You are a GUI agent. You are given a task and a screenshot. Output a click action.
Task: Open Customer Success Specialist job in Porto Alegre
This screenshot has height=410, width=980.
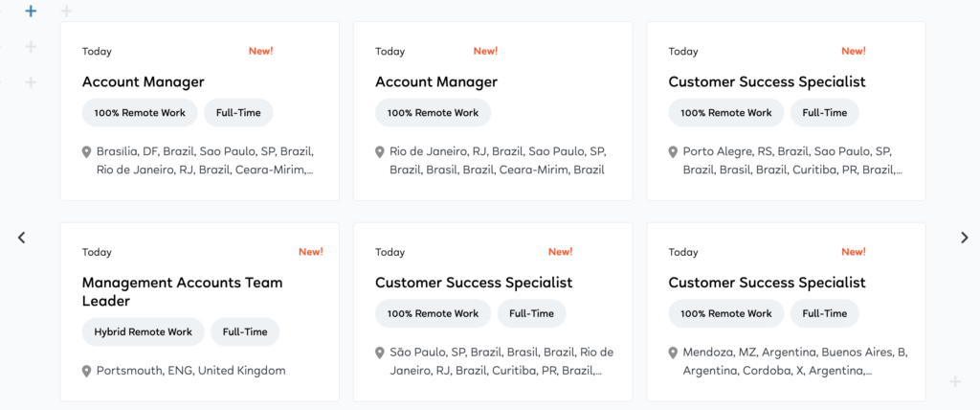pos(767,82)
